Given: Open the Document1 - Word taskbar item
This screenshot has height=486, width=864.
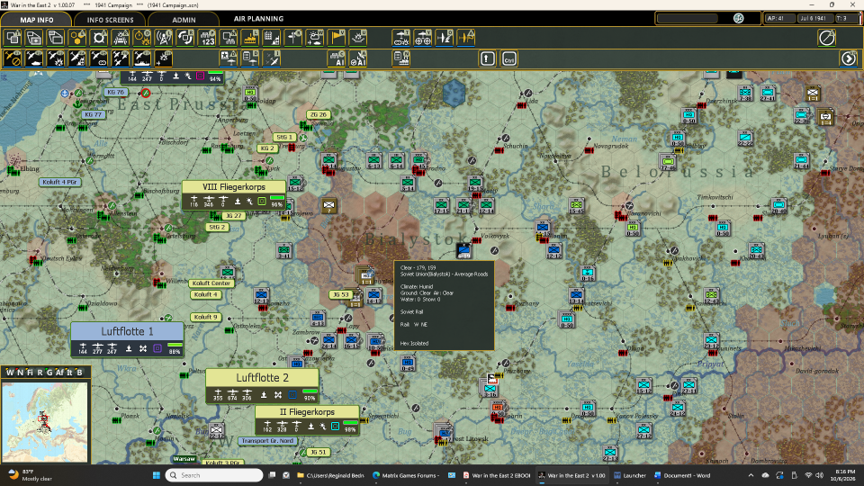Looking at the screenshot, I should 682,475.
